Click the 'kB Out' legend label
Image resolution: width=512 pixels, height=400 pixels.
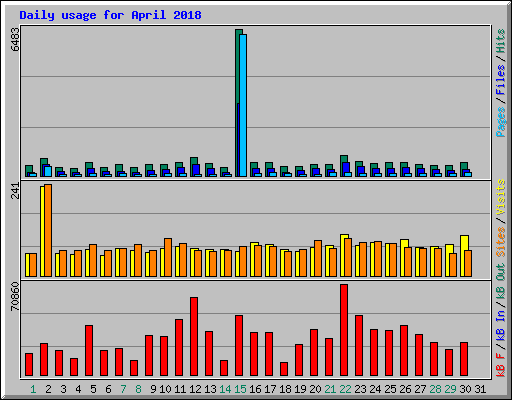point(500,281)
